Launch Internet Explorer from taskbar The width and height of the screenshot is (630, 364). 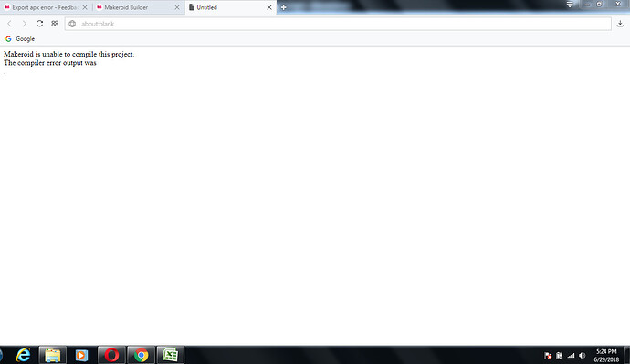pos(24,355)
